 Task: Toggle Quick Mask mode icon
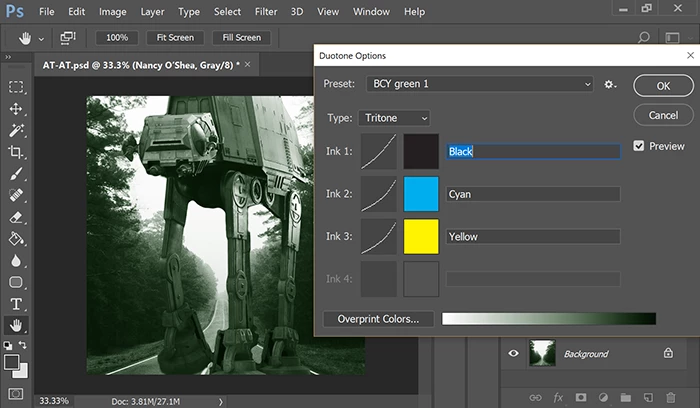pyautogui.click(x=16, y=394)
